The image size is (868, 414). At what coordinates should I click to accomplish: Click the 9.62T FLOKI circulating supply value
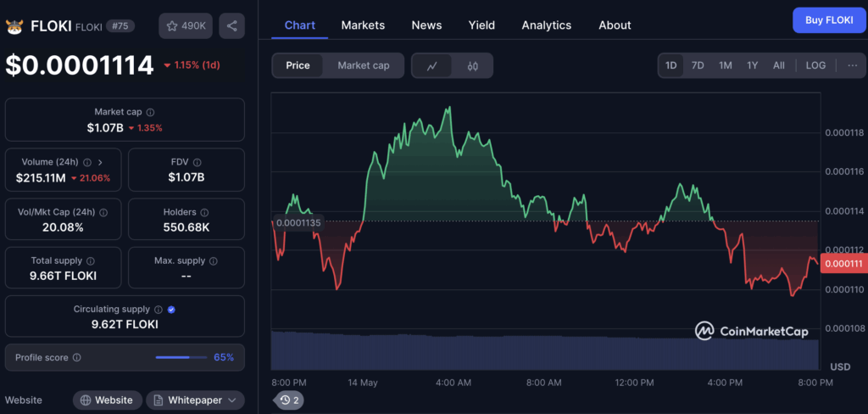click(x=125, y=325)
